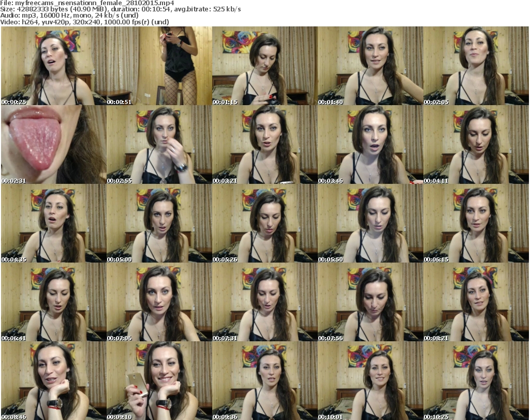Select the thumbnail timestamped 00:02:05

(x=476, y=66)
